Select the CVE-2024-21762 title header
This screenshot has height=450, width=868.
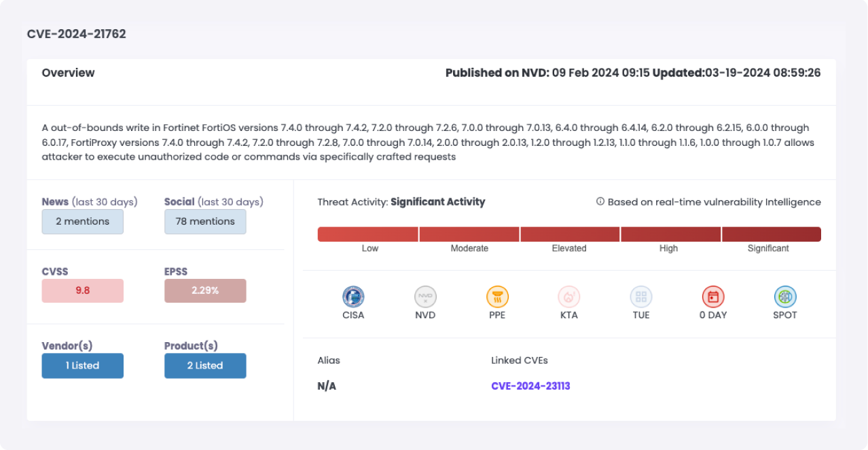76,33
